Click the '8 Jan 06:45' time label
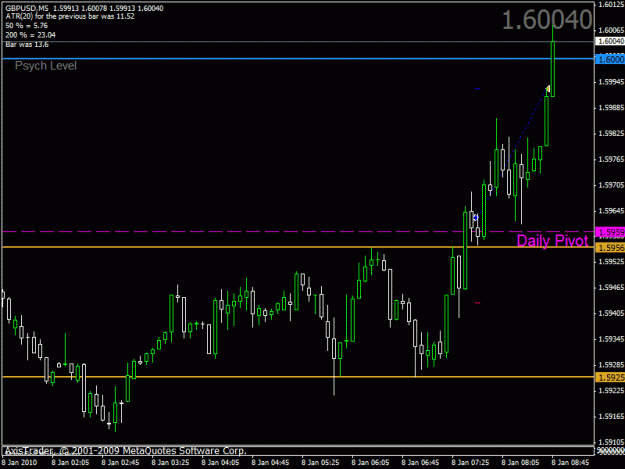 pyautogui.click(x=421, y=463)
